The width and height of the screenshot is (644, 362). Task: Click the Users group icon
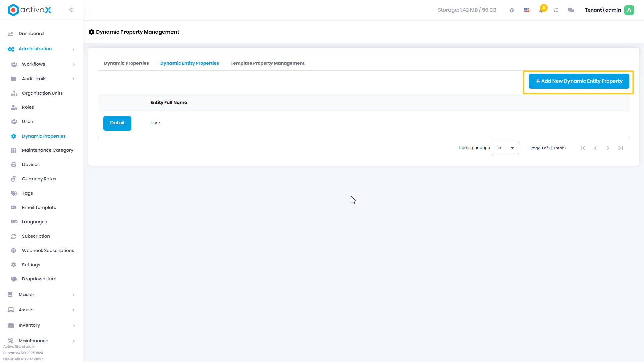coord(14,122)
